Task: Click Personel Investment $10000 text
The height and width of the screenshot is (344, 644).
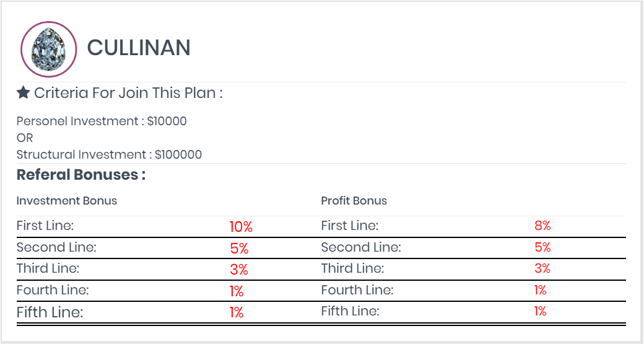Action: coord(102,121)
